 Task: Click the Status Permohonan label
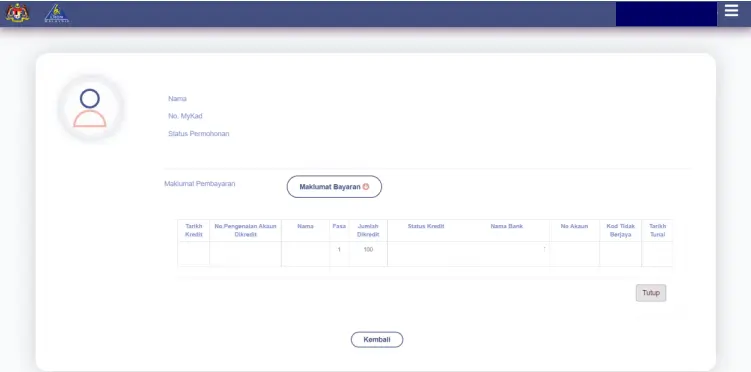point(198,134)
